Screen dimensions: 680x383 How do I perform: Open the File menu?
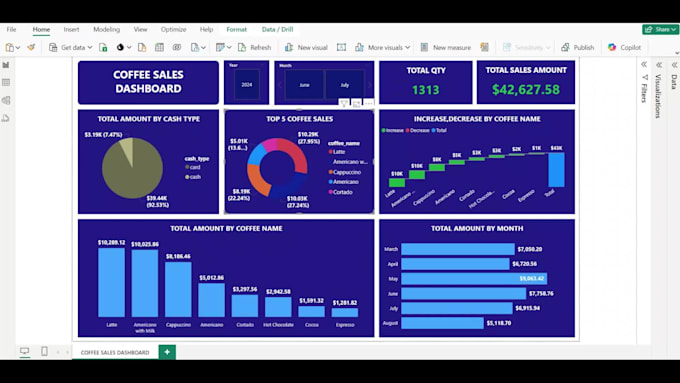(x=11, y=29)
